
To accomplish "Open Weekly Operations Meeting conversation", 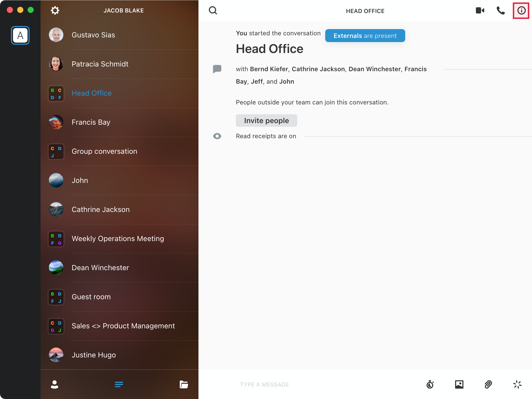I will point(119,239).
